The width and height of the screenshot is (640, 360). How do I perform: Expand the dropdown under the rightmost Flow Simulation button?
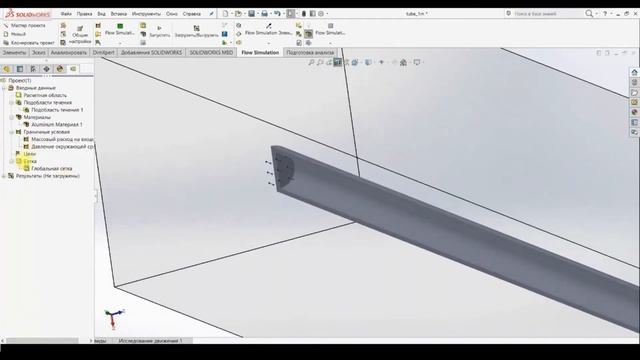pos(330,43)
